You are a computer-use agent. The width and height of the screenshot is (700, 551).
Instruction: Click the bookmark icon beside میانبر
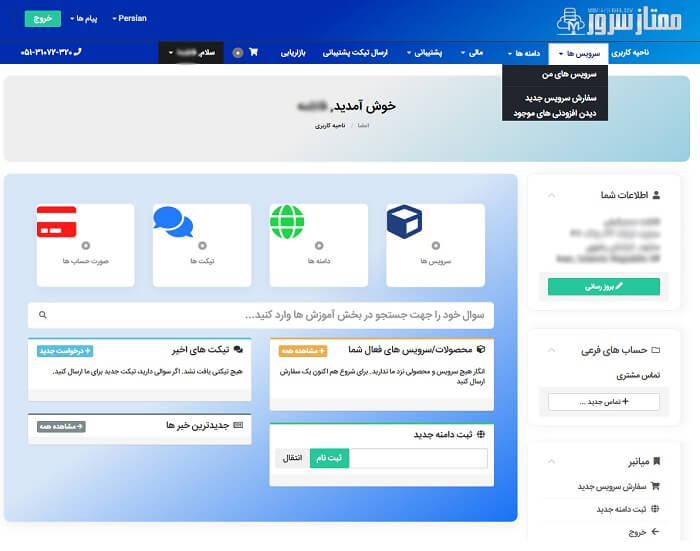coord(656,461)
